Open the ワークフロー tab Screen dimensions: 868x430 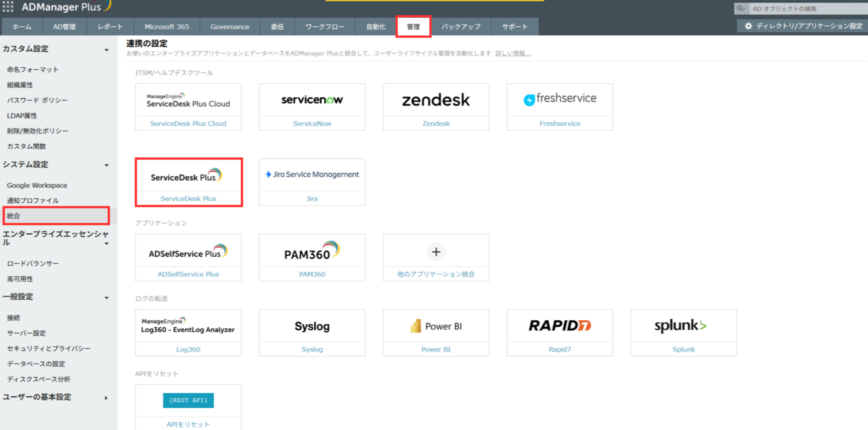(x=325, y=27)
